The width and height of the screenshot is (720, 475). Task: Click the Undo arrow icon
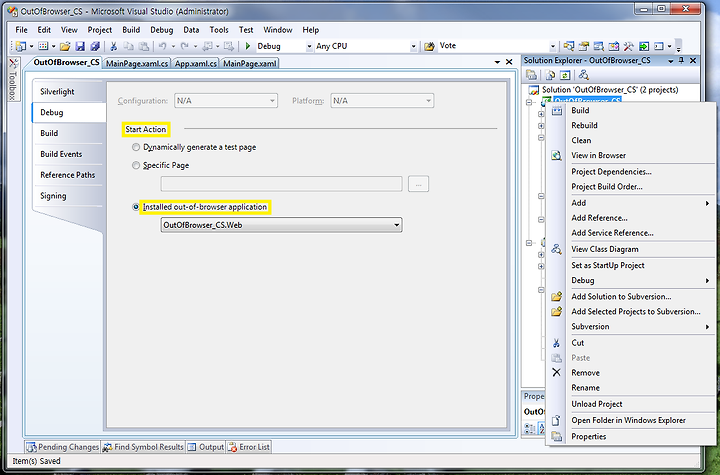pyautogui.click(x=163, y=46)
